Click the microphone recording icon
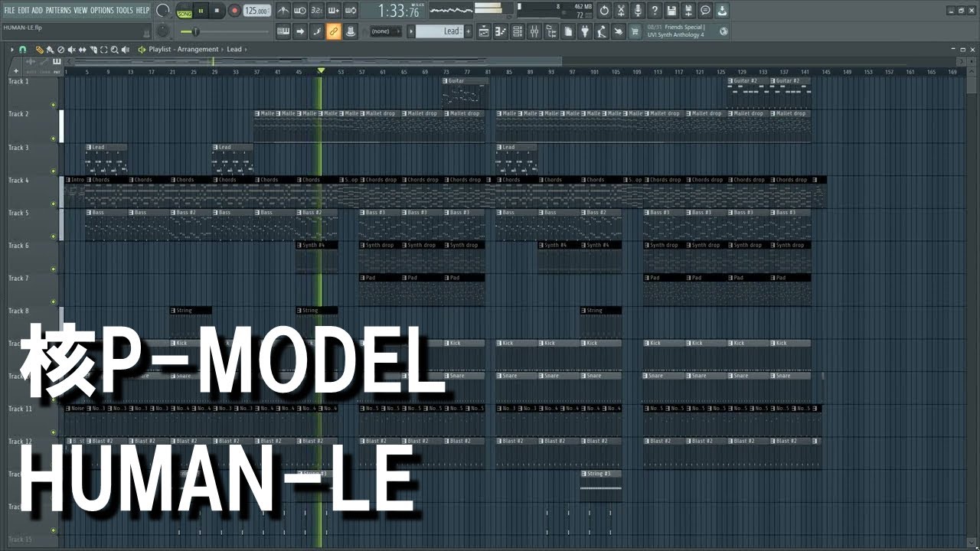Screen dimensions: 980x551 click(638, 11)
